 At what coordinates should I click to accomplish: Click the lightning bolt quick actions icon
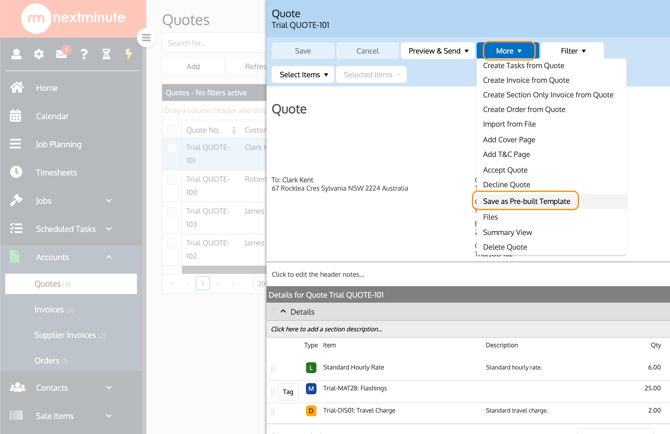[128, 54]
